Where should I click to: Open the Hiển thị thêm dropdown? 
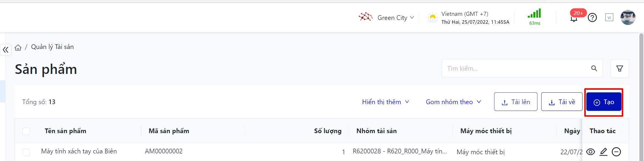[385, 102]
